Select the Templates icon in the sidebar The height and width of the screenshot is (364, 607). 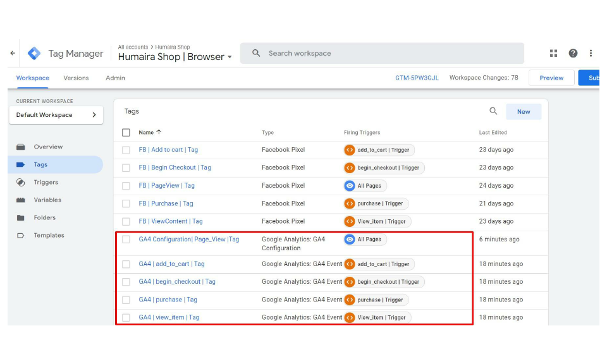(20, 235)
